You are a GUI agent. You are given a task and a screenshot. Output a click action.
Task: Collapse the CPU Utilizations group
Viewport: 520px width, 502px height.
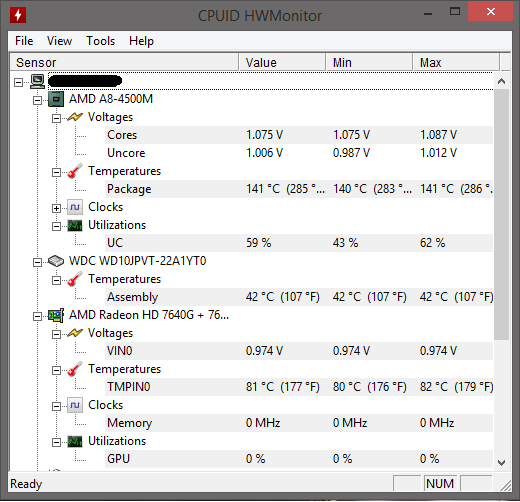[56, 226]
